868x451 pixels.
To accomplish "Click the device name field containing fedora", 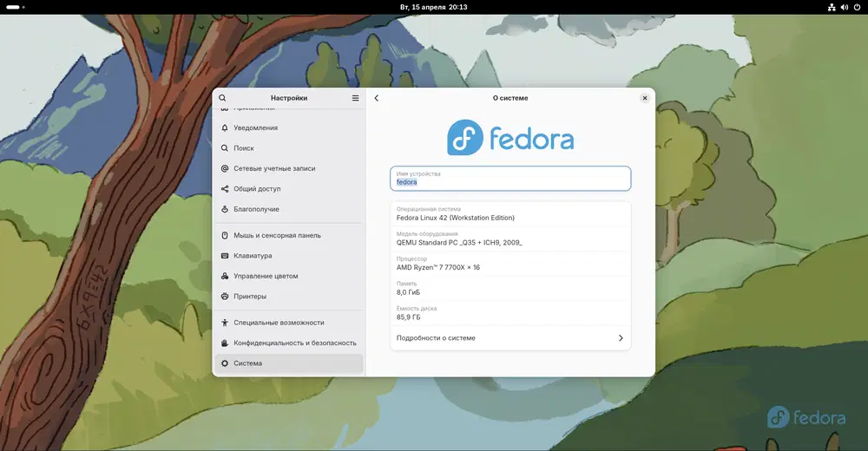I will point(510,179).
